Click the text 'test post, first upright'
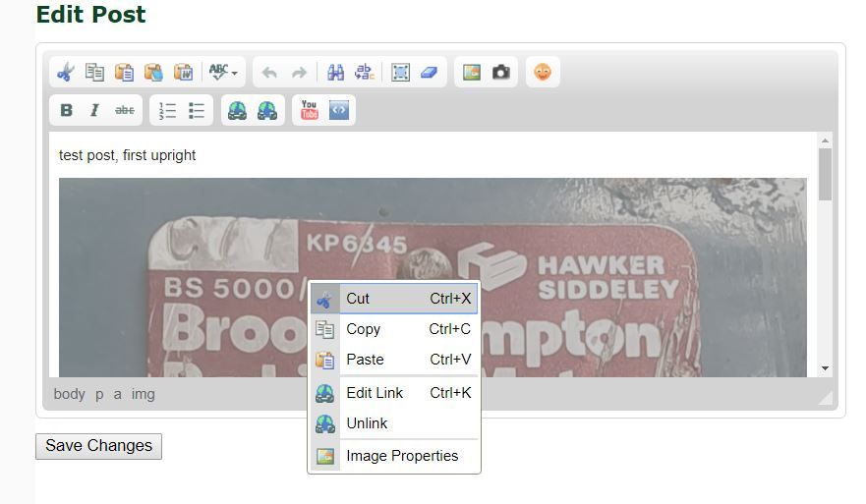866x504 pixels. tap(127, 155)
